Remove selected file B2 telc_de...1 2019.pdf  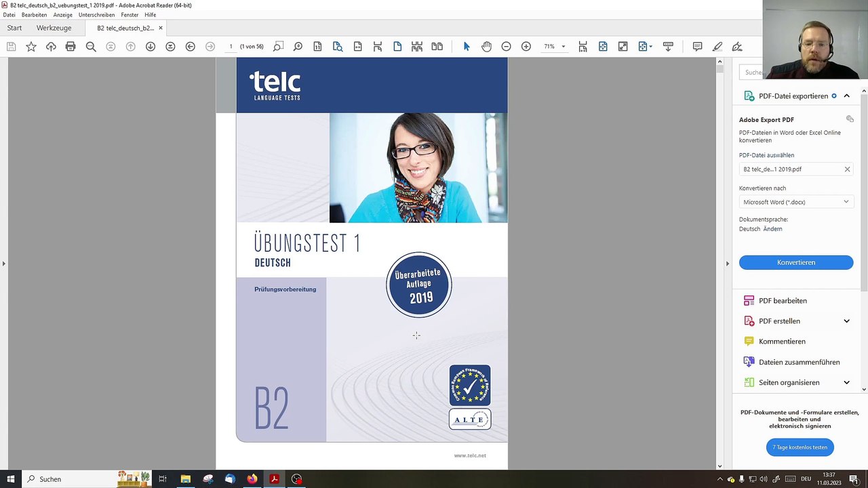pyautogui.click(x=847, y=169)
